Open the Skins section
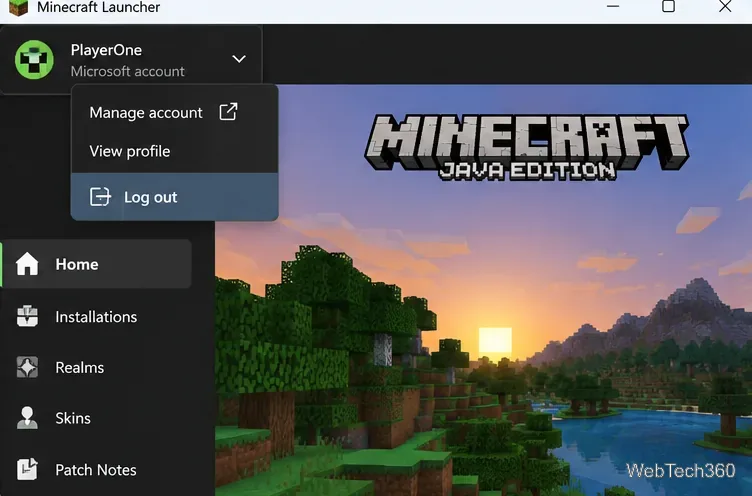This screenshot has width=752, height=496. point(96,418)
